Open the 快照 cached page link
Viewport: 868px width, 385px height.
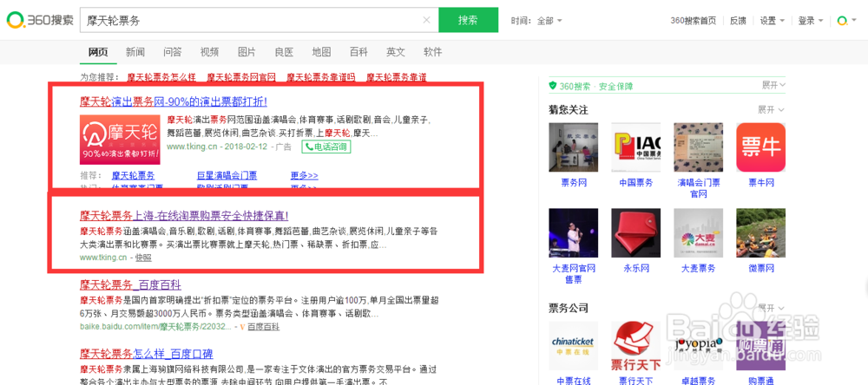click(x=143, y=258)
